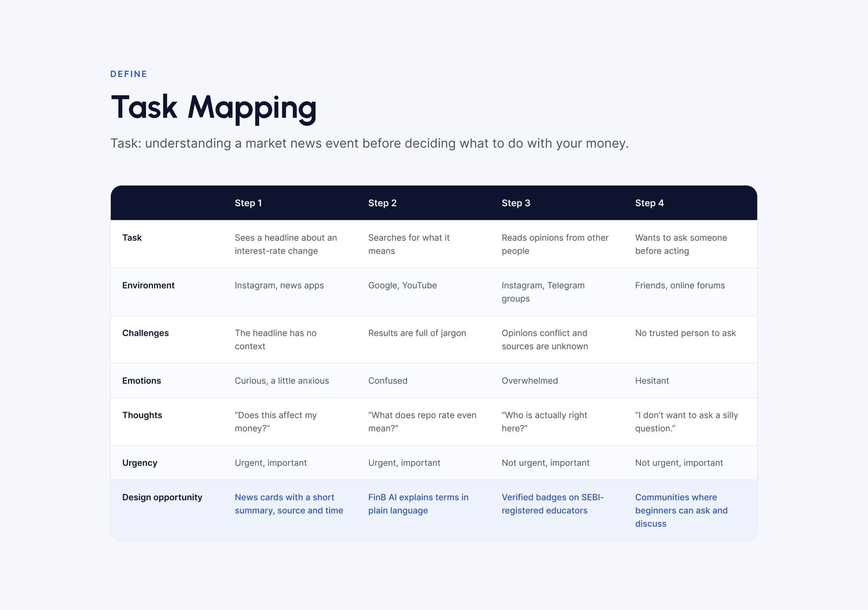The height and width of the screenshot is (610, 868).
Task: Select the 'Does this affect my money?' quote
Action: coord(276,422)
